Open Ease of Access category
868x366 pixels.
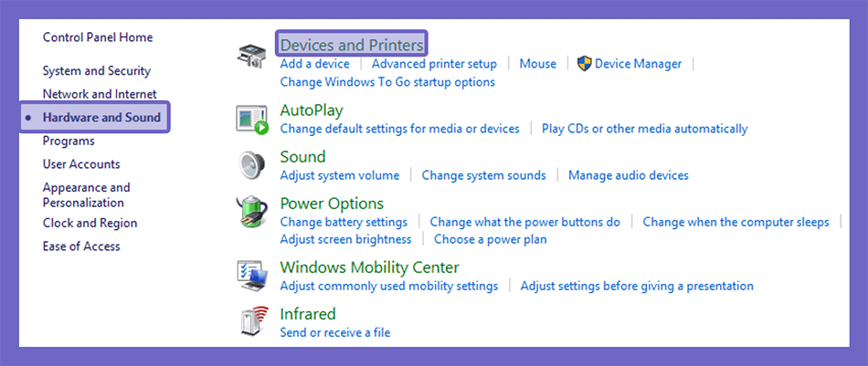(x=81, y=246)
